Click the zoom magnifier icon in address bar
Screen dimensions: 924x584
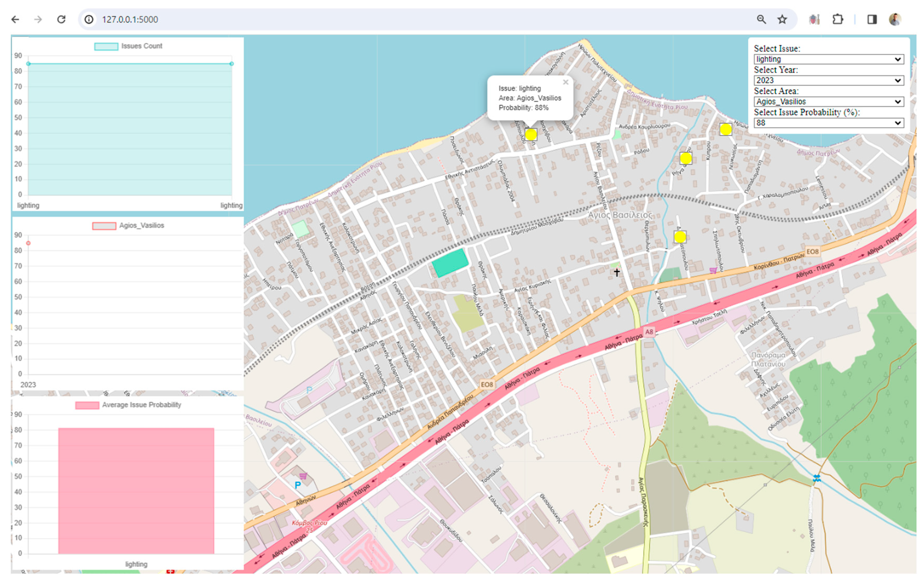[761, 19]
